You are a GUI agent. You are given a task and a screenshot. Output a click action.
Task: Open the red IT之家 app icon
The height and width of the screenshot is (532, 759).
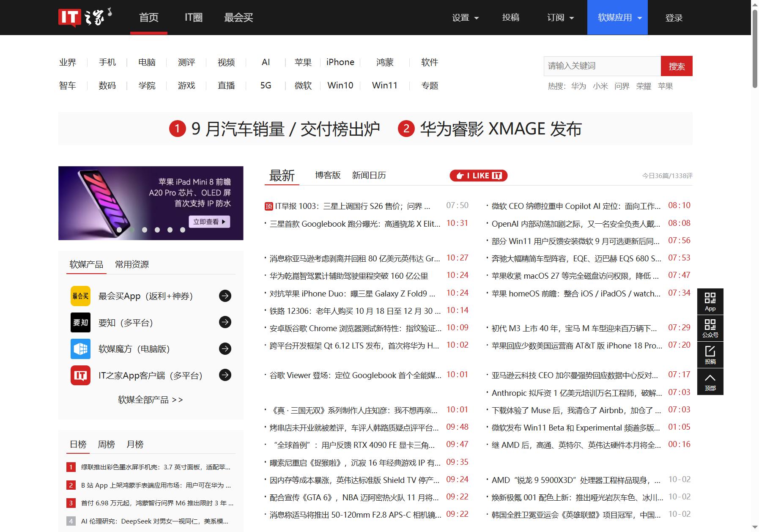80,375
